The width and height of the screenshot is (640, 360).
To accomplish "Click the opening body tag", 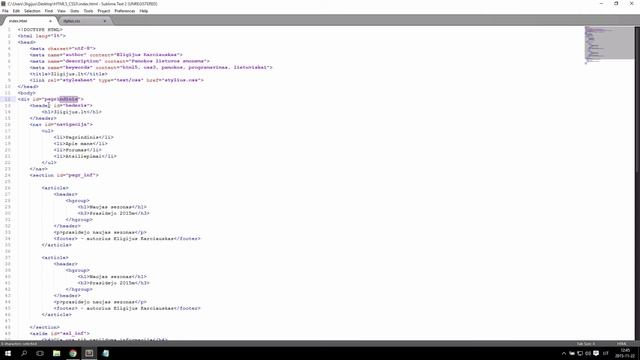I will pos(27,93).
